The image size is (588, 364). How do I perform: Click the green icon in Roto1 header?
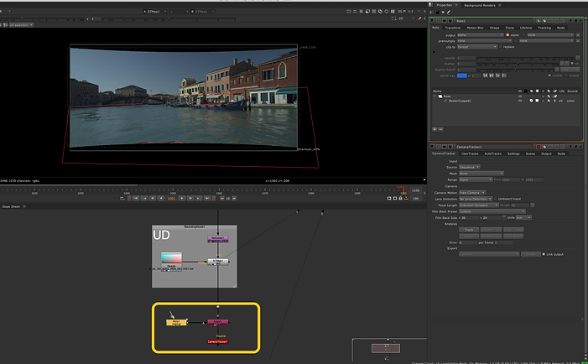pos(539,21)
